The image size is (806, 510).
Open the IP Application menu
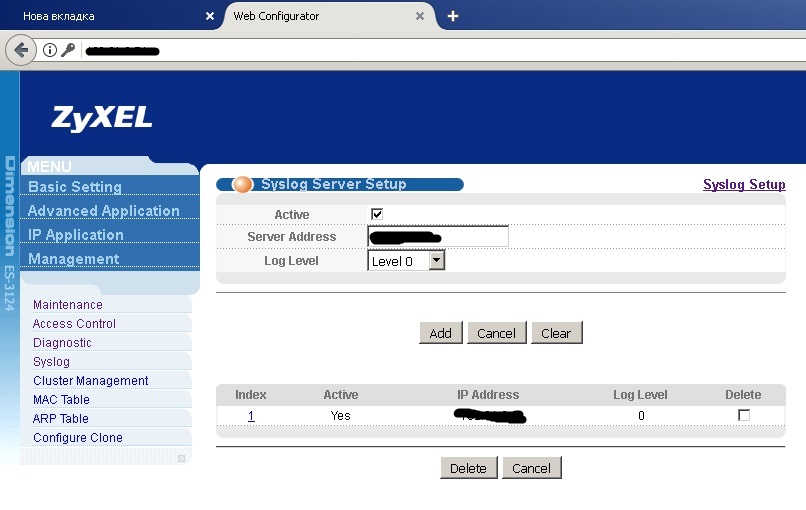76,235
